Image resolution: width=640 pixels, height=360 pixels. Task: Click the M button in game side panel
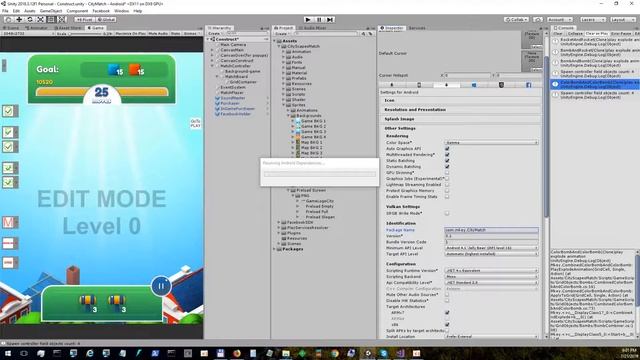click(9, 222)
